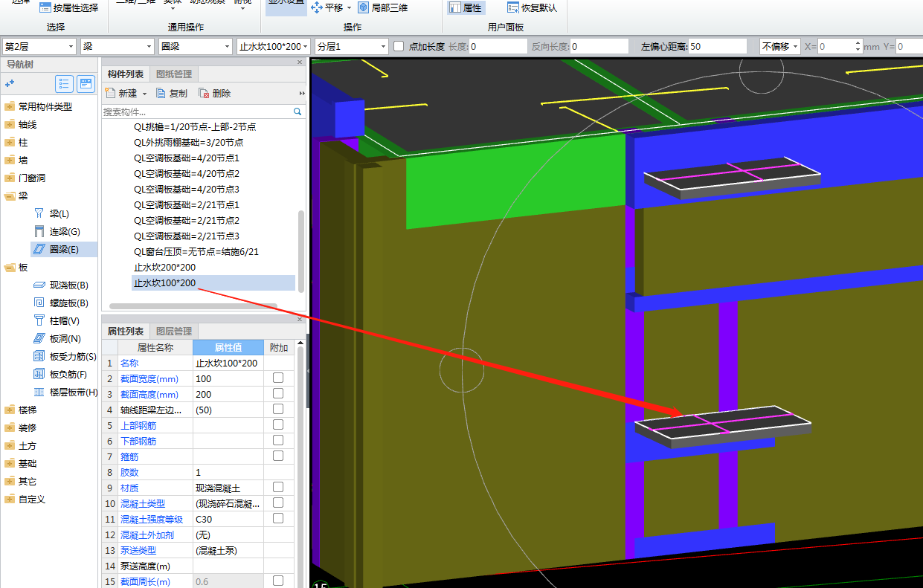Select 板洞(N) slab opening type
This screenshot has height=588, width=923.
pos(58,338)
